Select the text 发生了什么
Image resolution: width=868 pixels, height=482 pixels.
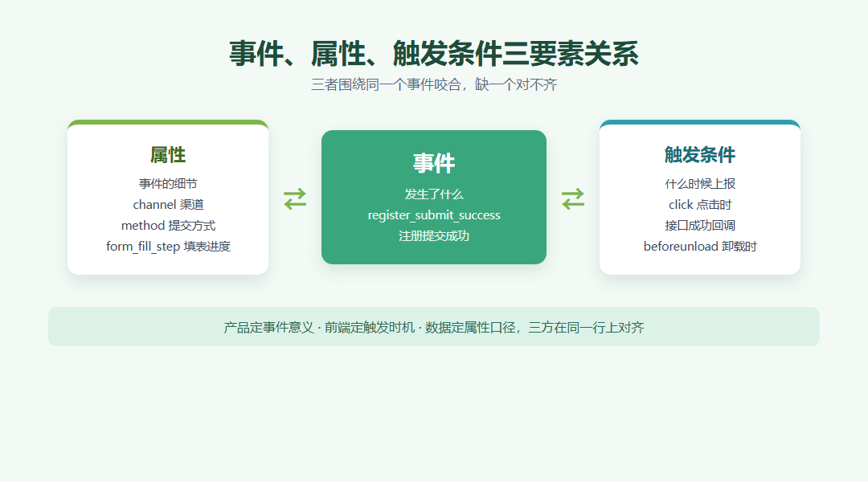pos(434,194)
